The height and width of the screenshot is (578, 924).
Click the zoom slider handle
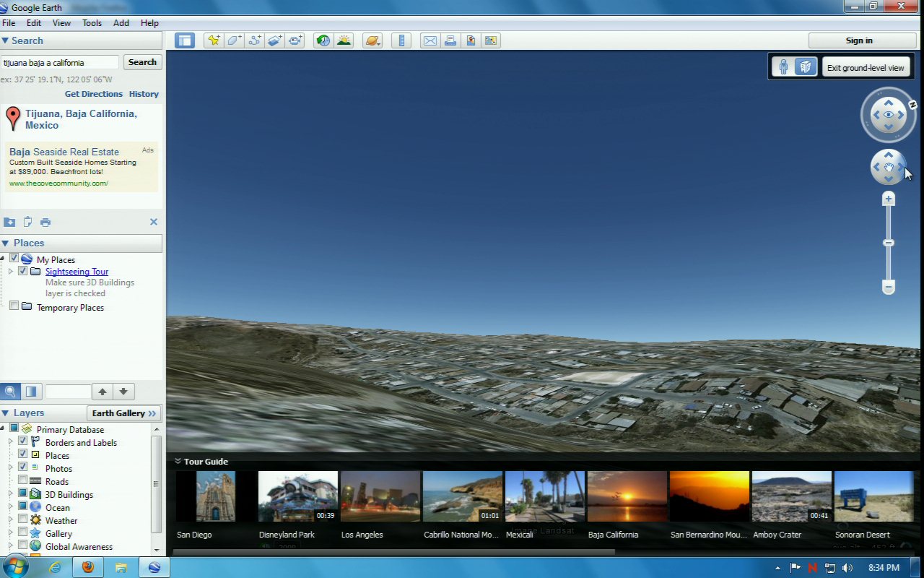889,243
